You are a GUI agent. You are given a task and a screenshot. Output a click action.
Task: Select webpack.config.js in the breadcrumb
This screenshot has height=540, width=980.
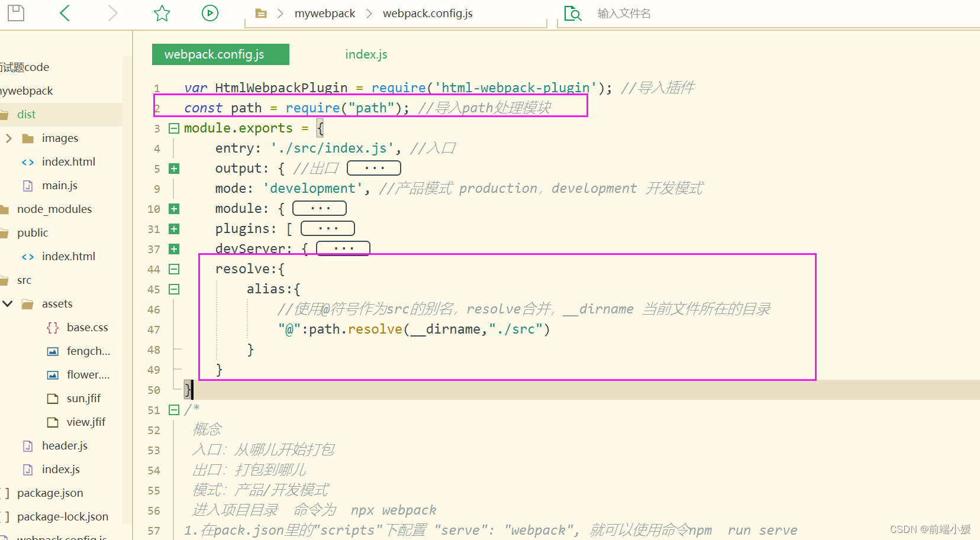tap(427, 13)
